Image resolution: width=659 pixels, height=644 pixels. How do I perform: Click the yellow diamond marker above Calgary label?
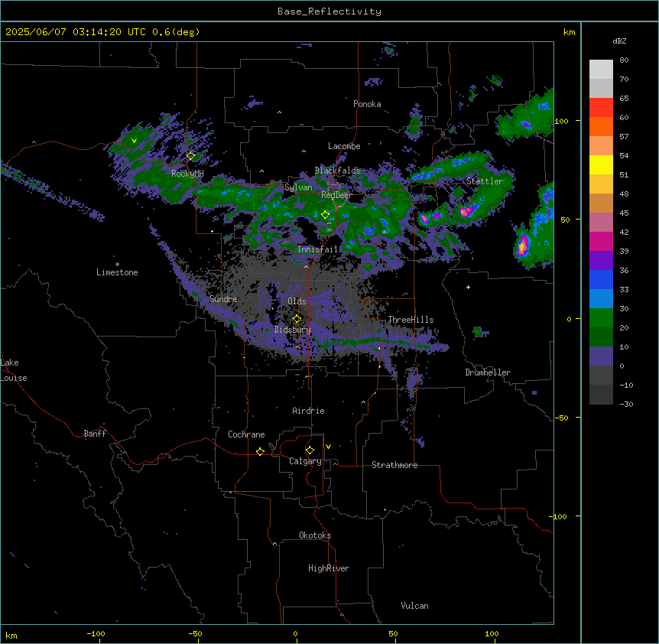[310, 450]
